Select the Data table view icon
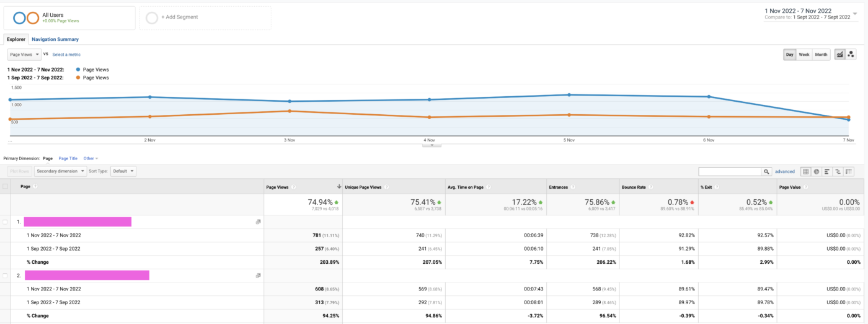The image size is (868, 324). [805, 171]
